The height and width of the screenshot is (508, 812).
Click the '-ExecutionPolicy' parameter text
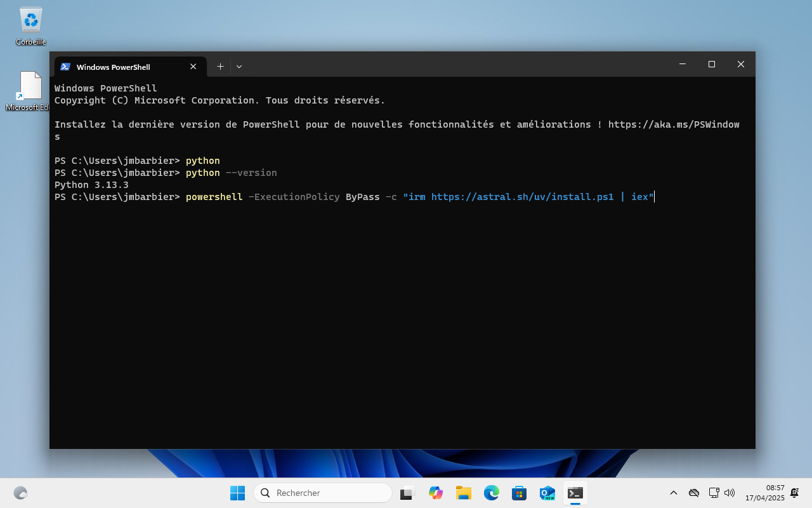(294, 197)
